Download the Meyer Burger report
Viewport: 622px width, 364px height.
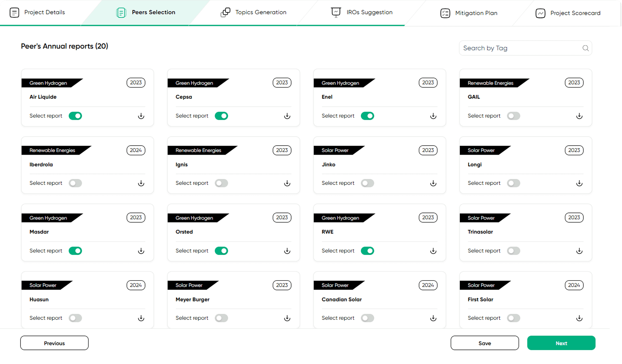point(287,318)
